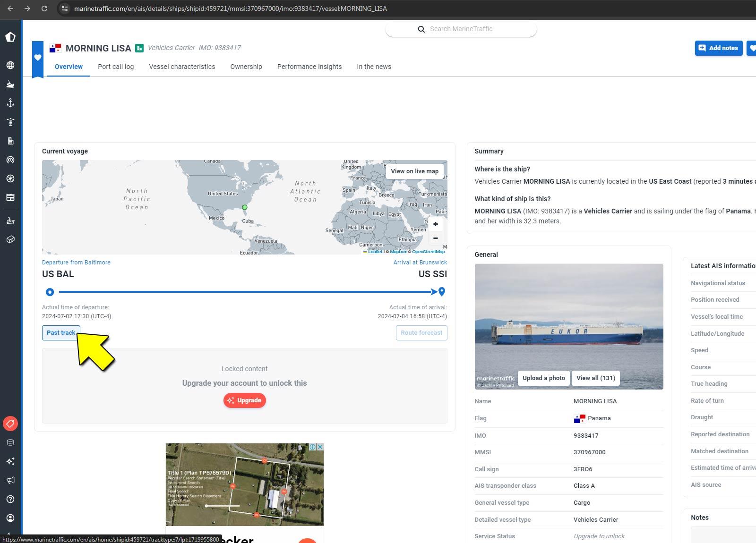Click Arrival at Brunswick link
Screen dimensions: 756x543
[x=420, y=263]
